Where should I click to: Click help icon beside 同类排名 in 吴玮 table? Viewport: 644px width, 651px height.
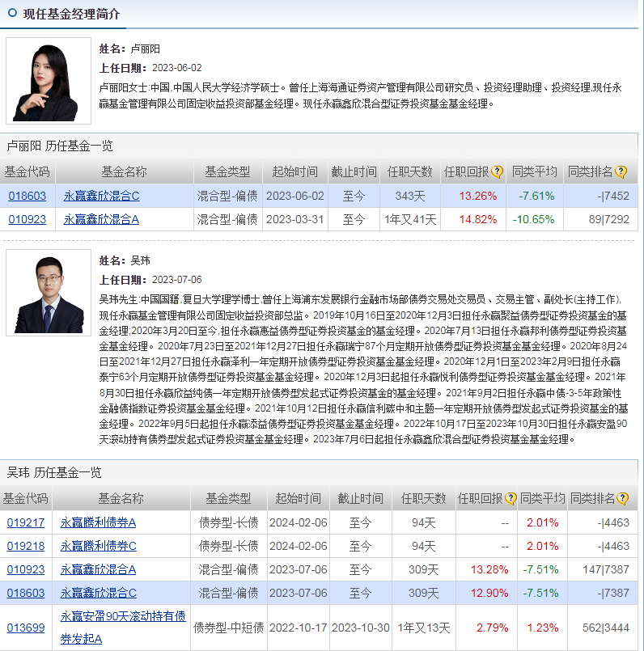622,498
